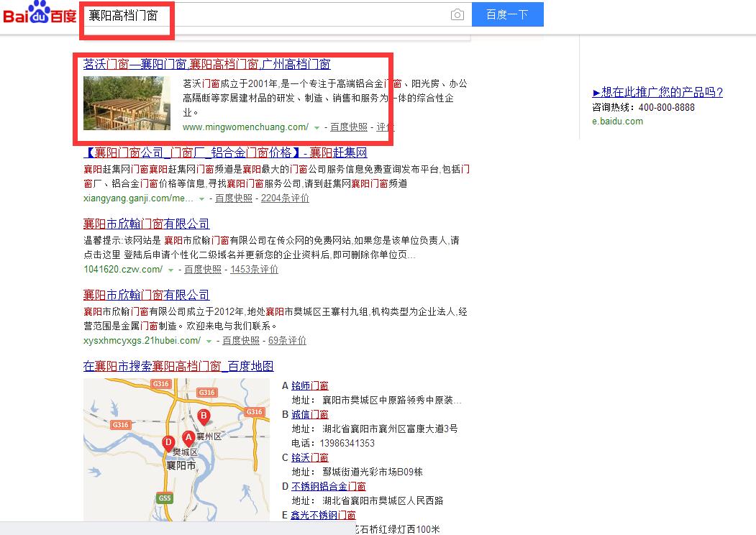Click the 想在此推广您的产品吗? promotion link
The image size is (756, 535).
pos(657,92)
